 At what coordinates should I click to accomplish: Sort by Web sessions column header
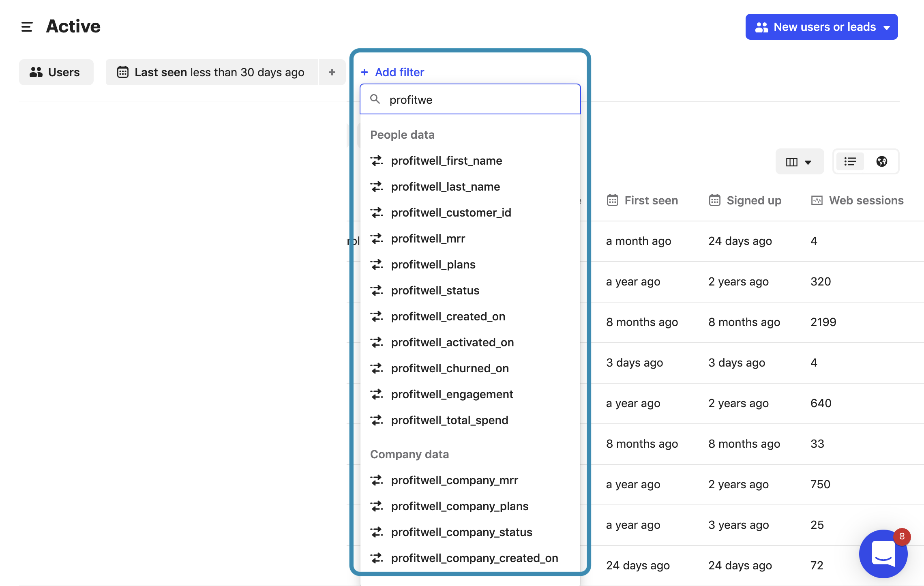(x=857, y=200)
